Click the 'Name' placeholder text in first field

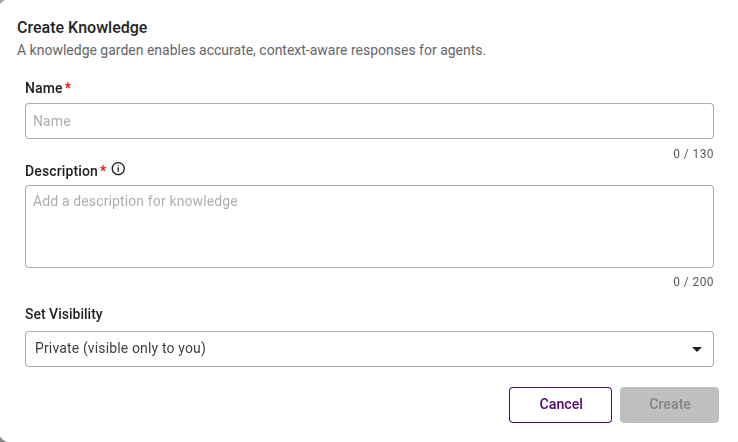(x=52, y=121)
